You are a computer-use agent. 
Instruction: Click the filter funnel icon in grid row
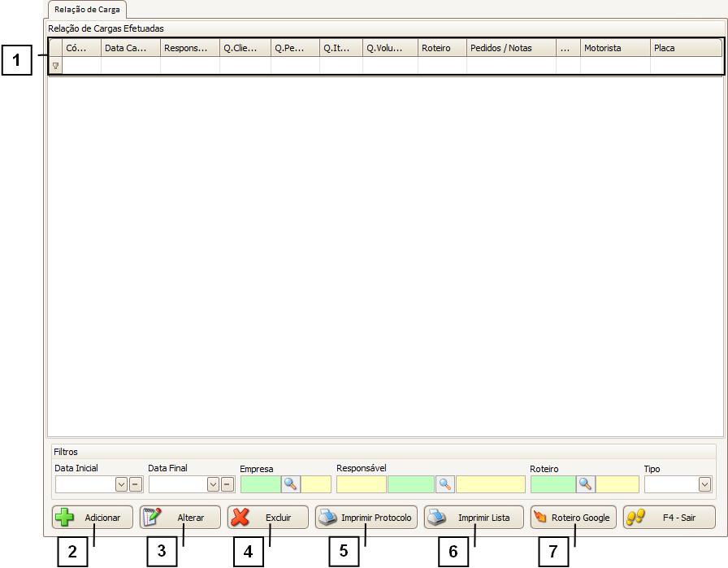coord(55,66)
